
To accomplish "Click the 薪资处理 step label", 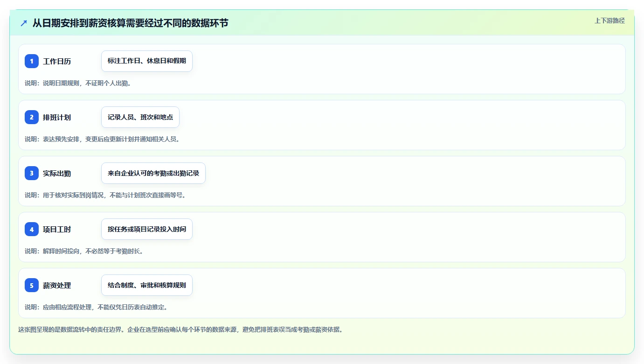I will point(57,285).
